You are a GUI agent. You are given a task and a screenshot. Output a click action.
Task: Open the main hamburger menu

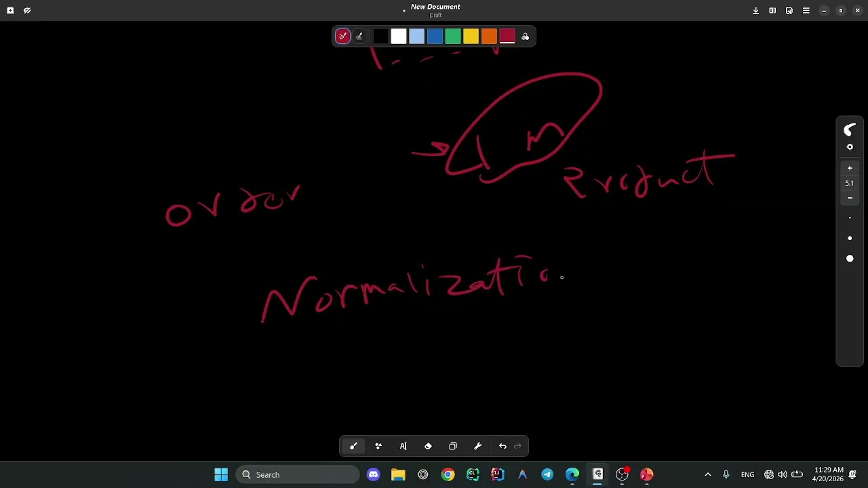[806, 11]
